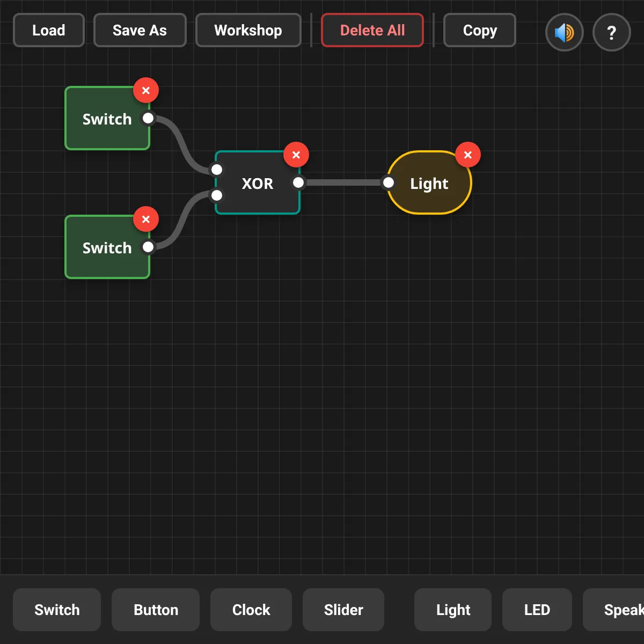
Task: Select the XOR gate node
Action: tap(258, 183)
